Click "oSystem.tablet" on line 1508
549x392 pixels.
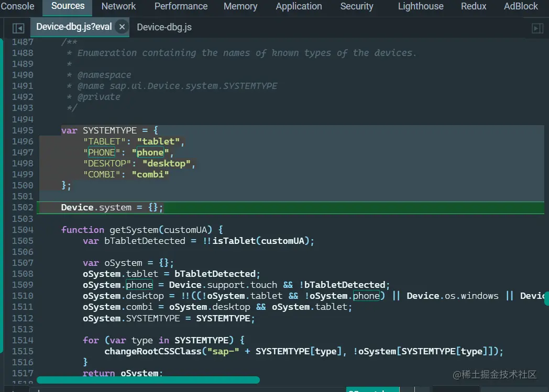point(120,274)
